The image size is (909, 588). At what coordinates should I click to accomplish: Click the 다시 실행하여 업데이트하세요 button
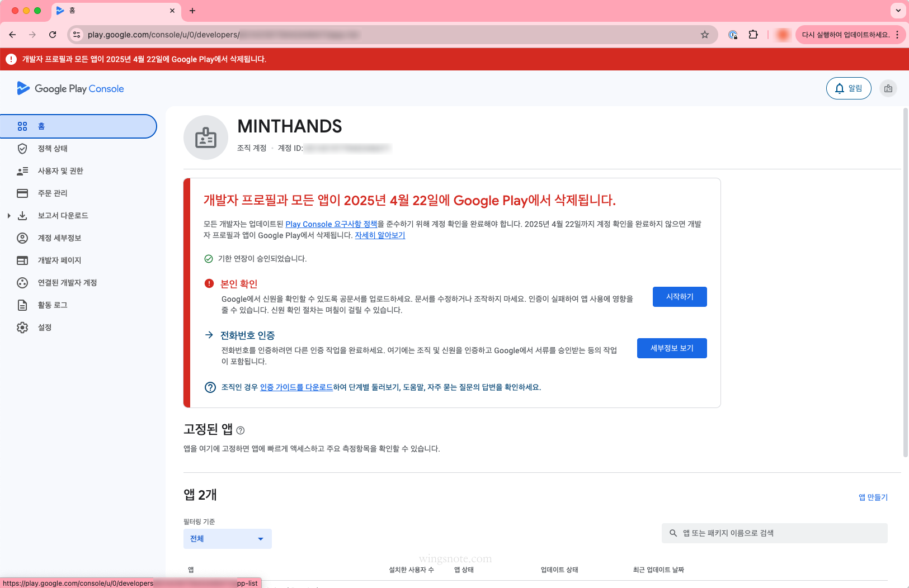846,35
